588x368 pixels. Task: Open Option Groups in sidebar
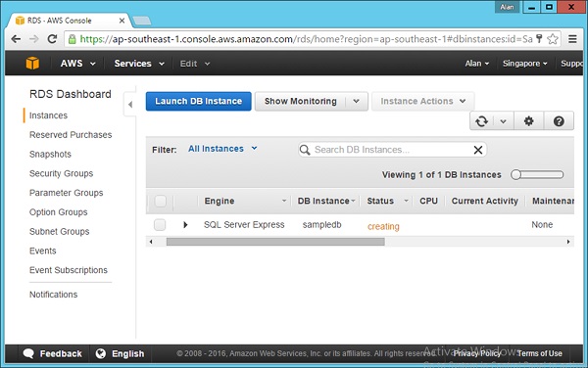click(58, 212)
